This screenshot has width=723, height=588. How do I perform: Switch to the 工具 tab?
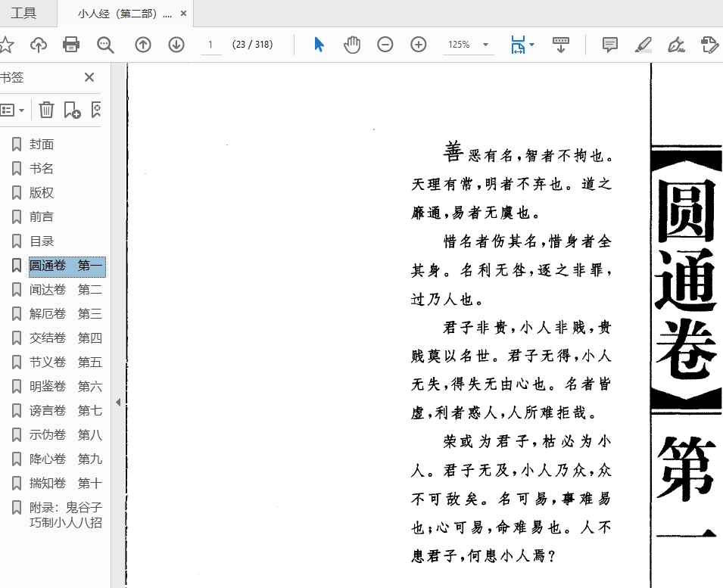(x=23, y=13)
